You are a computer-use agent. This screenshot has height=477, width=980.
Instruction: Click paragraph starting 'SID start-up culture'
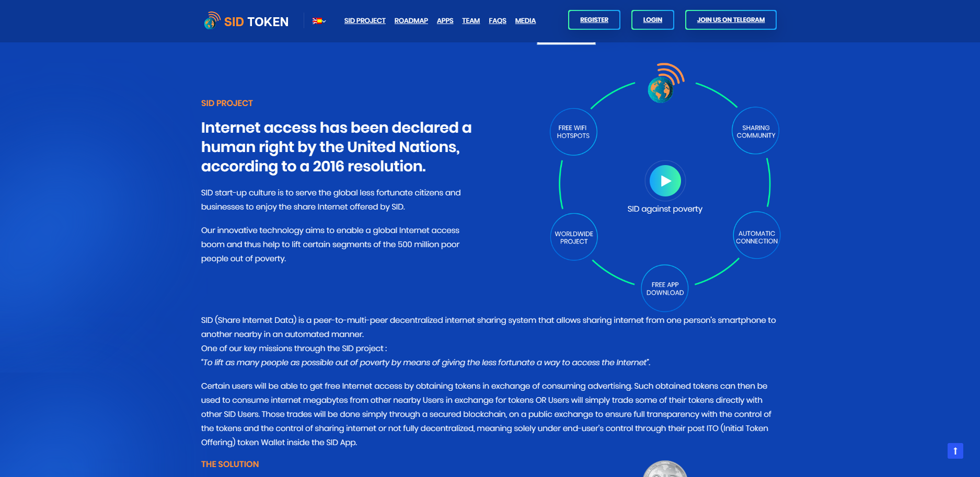tap(331, 200)
